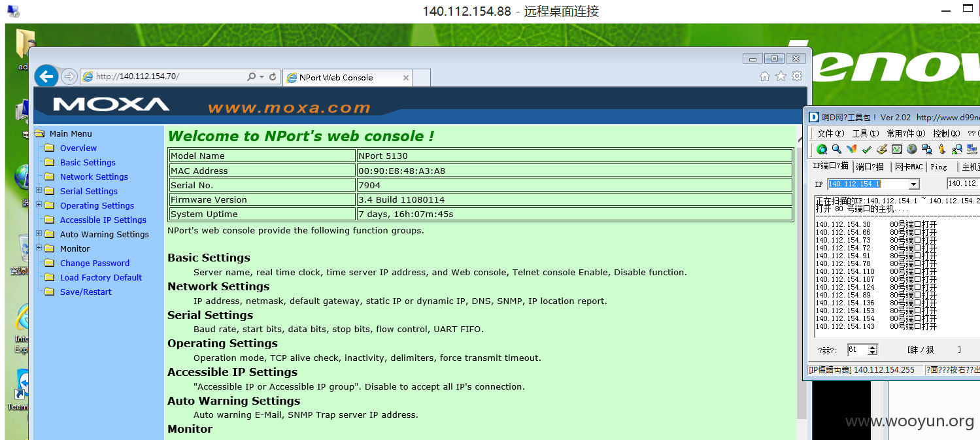Close the NPort Web Console tab
The width and height of the screenshot is (980, 440).
(406, 77)
